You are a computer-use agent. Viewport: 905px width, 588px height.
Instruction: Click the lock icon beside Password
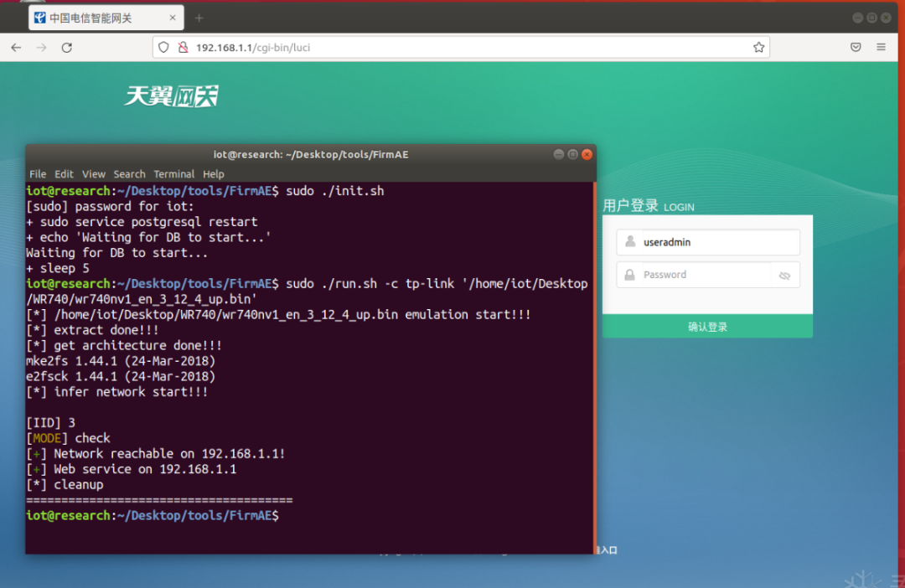click(x=630, y=275)
